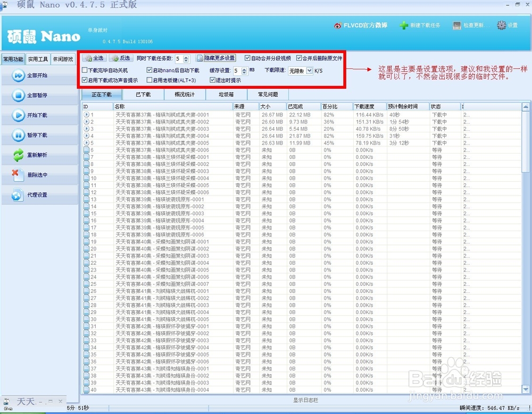Image resolution: width=532 pixels, height=414 pixels.
Task: Open FLVCD官方微博 Weibo icon
Action: [338, 26]
